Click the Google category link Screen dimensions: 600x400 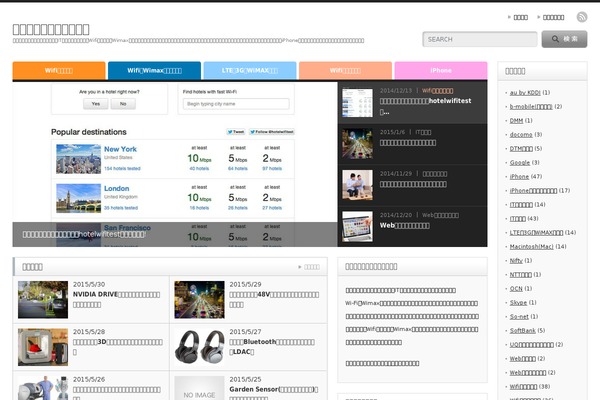(x=520, y=163)
